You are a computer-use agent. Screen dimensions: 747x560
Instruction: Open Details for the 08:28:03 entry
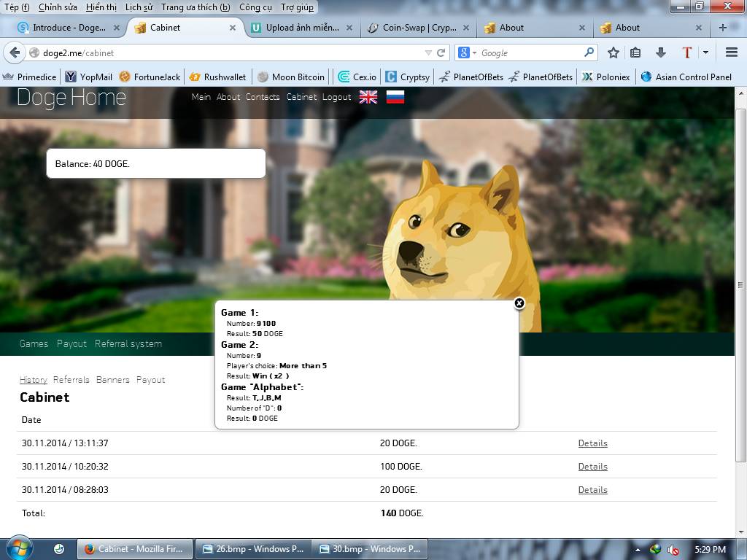(592, 490)
